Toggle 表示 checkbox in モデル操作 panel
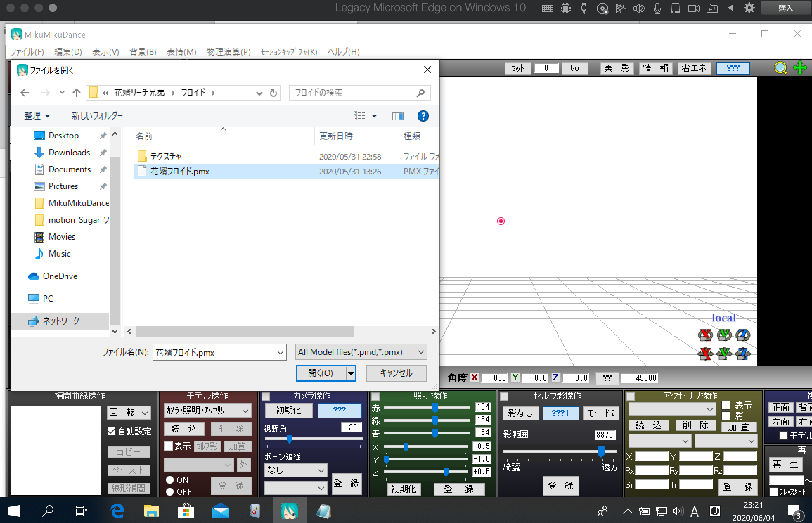 168,446
